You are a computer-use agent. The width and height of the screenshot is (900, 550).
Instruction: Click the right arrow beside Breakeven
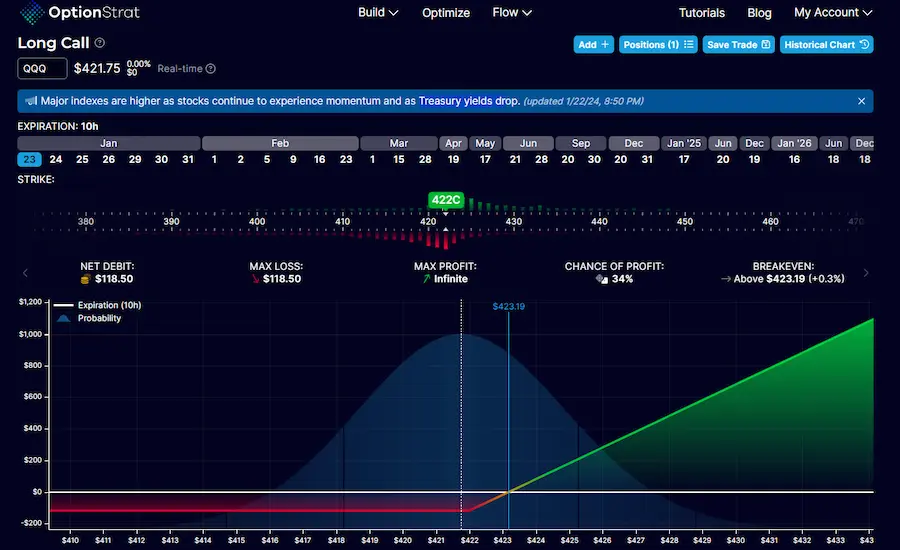point(865,273)
